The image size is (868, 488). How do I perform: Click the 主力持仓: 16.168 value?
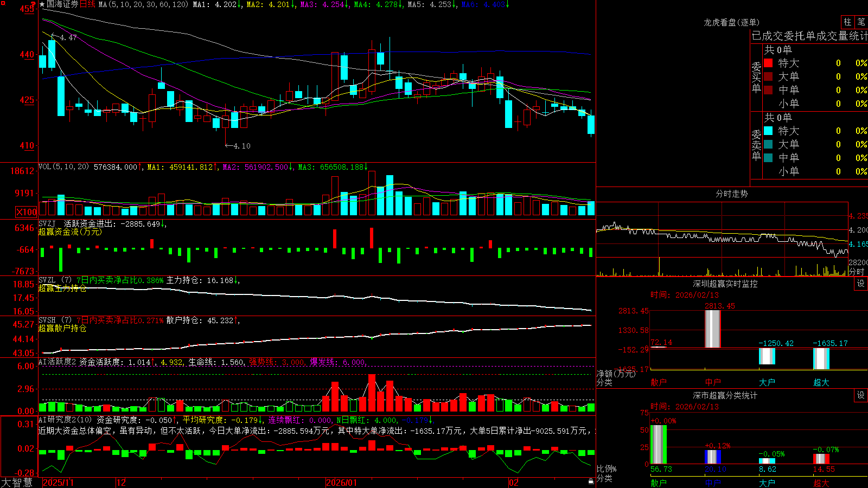(x=200, y=280)
